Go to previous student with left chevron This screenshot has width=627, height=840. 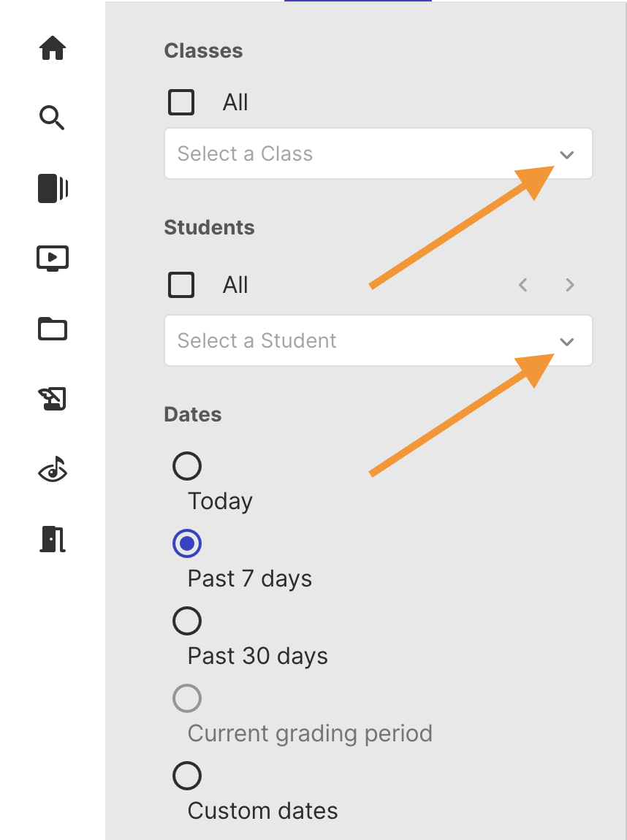pyautogui.click(x=523, y=285)
